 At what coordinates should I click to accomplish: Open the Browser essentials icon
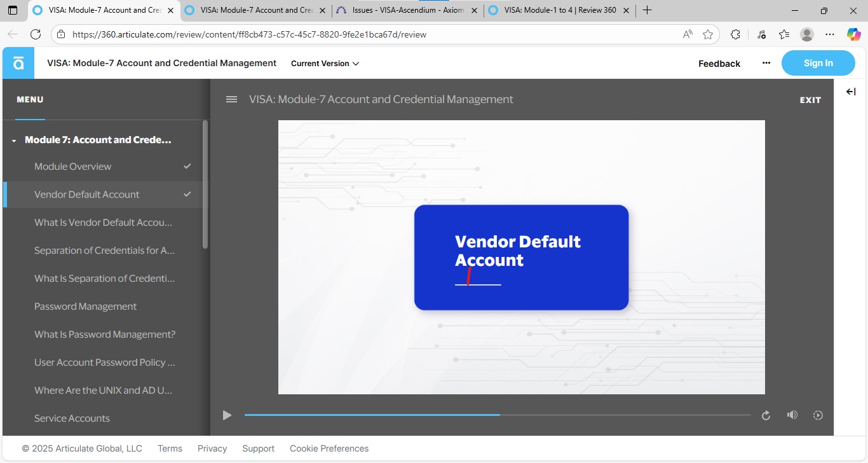pyautogui.click(x=762, y=34)
